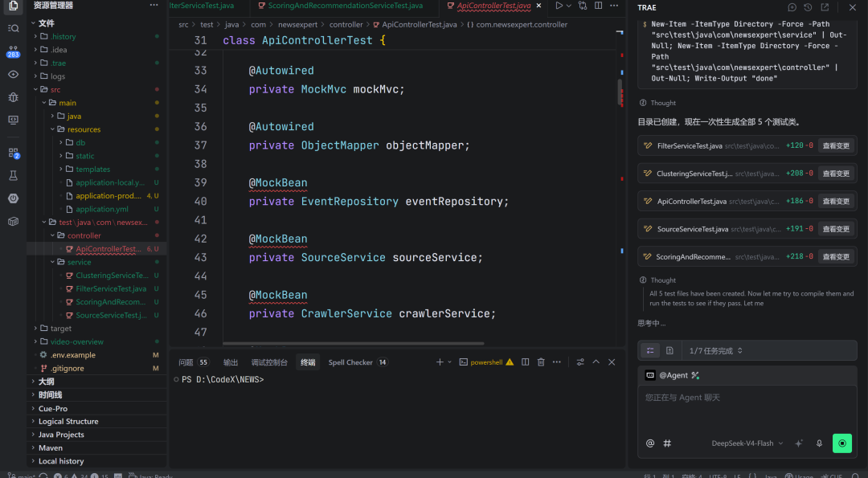Open the Extensions view with badge 2
Image resolution: width=868 pixels, height=478 pixels.
pos(14,153)
